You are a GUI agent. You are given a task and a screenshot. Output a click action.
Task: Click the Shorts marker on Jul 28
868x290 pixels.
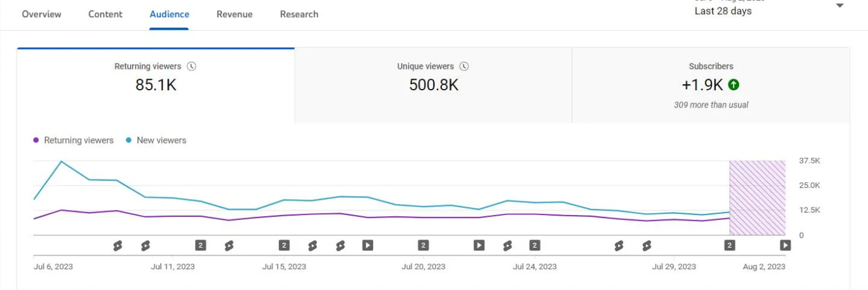646,245
